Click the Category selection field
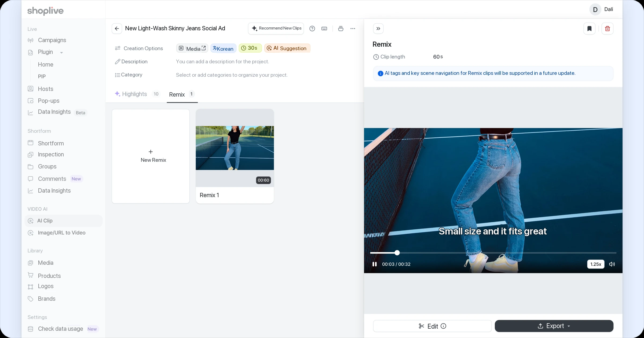 pos(232,75)
